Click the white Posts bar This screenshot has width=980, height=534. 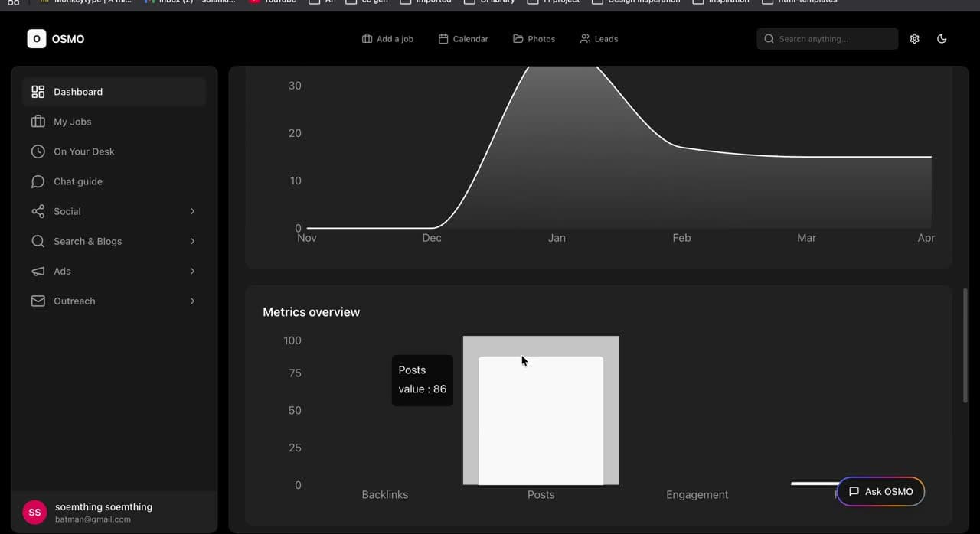(541, 421)
